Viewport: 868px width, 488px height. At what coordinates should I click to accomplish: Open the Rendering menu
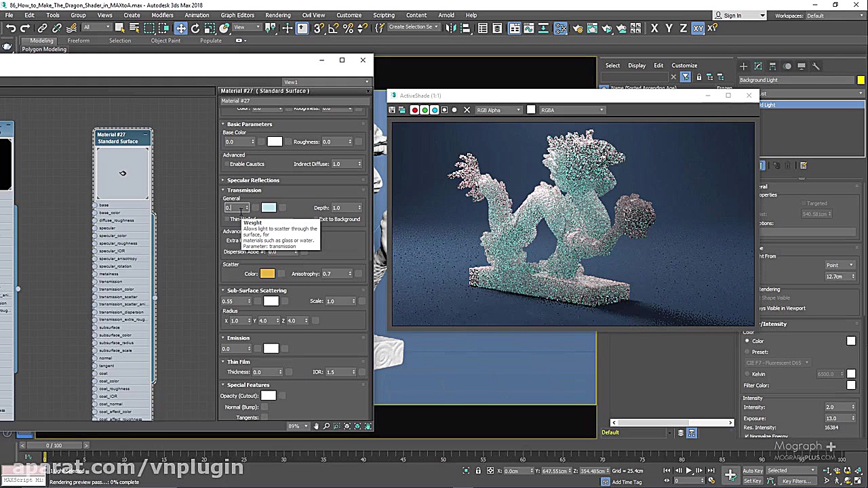coord(278,15)
